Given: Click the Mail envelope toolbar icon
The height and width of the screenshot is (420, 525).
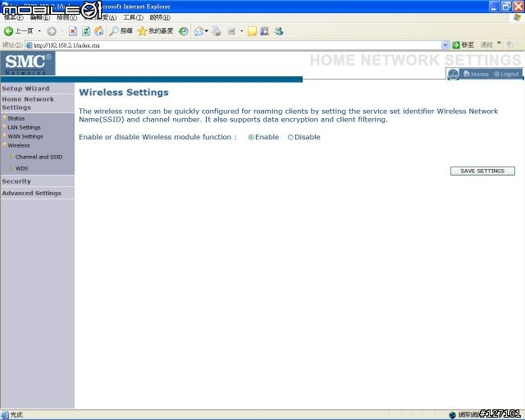Looking at the screenshot, I should [x=199, y=31].
